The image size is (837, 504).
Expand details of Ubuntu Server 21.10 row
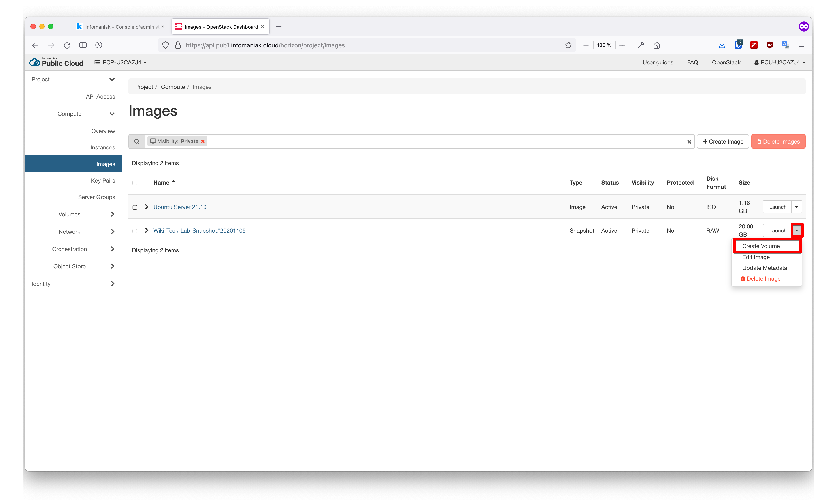click(x=146, y=207)
